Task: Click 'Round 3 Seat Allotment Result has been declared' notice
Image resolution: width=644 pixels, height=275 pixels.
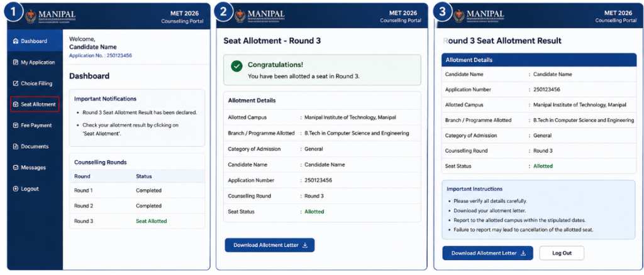Action: click(140, 112)
